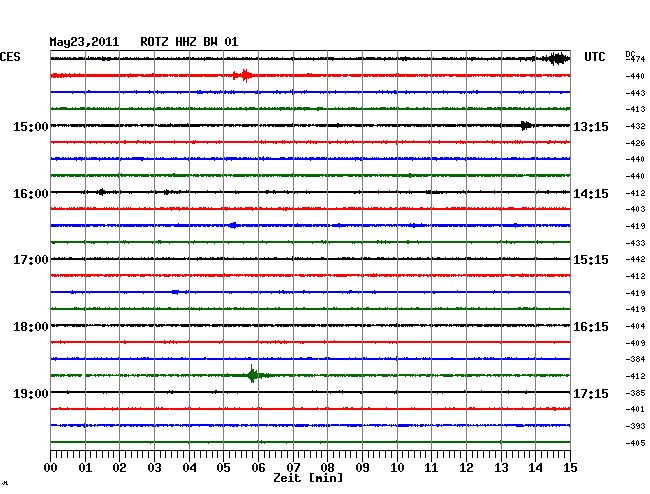Click the 09 tick on the time axis
The image size is (650, 494).
coord(362,468)
